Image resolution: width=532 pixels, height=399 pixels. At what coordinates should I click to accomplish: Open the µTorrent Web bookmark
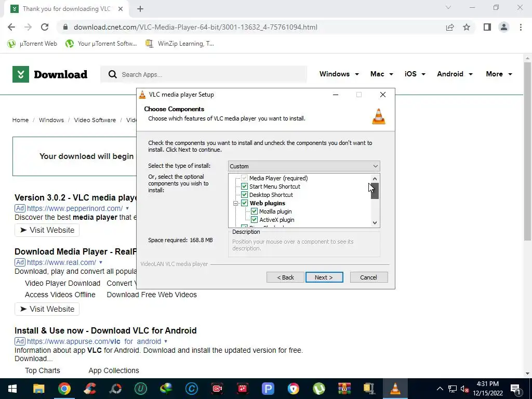click(32, 44)
